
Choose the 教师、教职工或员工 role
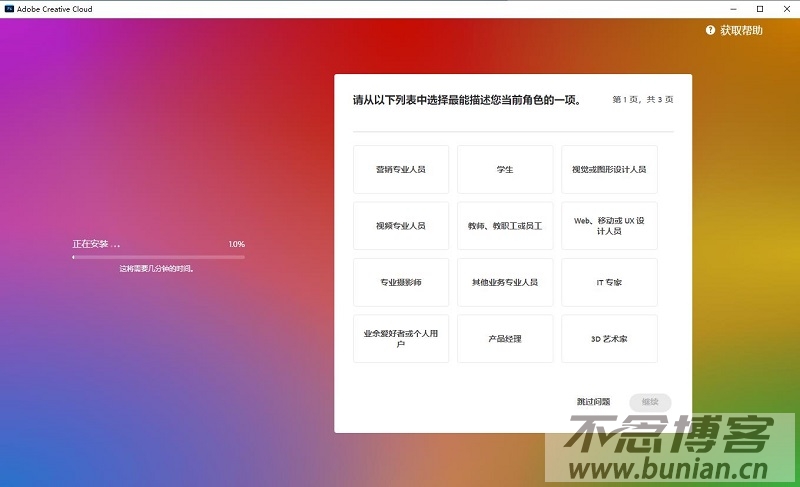coord(505,226)
